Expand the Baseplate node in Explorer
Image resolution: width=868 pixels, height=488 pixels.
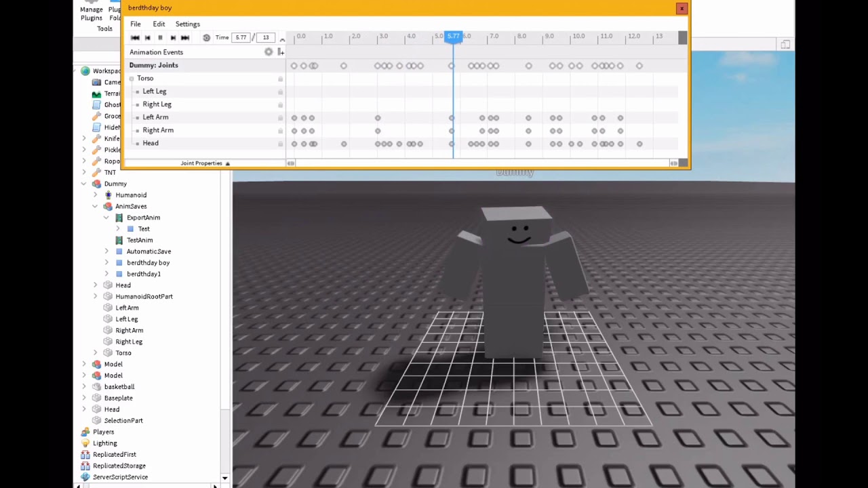(84, 398)
